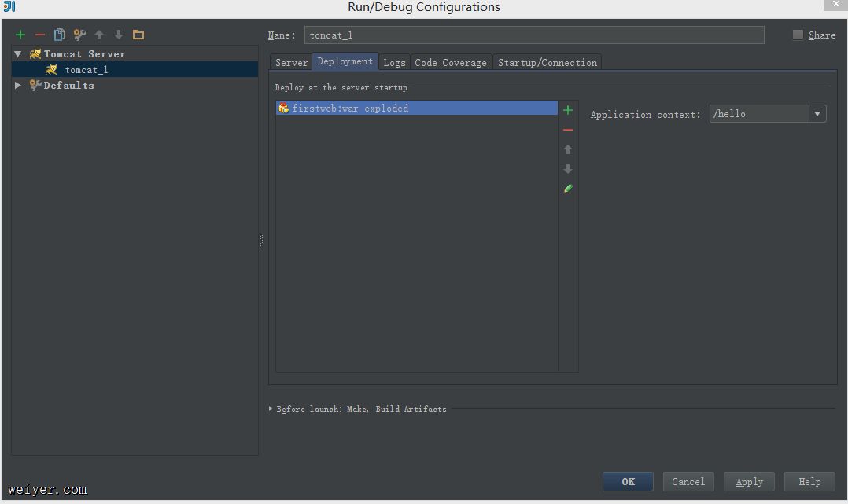Collapse the Tomcat Server tree node

click(x=18, y=54)
